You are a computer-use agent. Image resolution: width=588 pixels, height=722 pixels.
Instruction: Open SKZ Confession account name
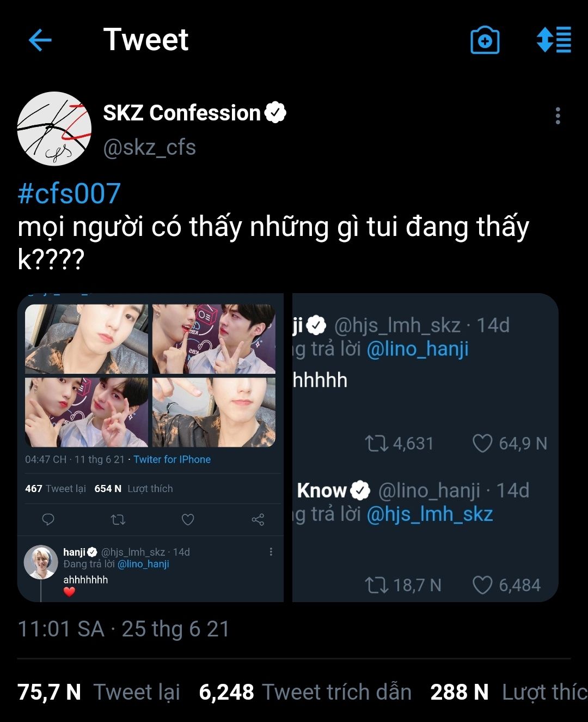coord(182,113)
